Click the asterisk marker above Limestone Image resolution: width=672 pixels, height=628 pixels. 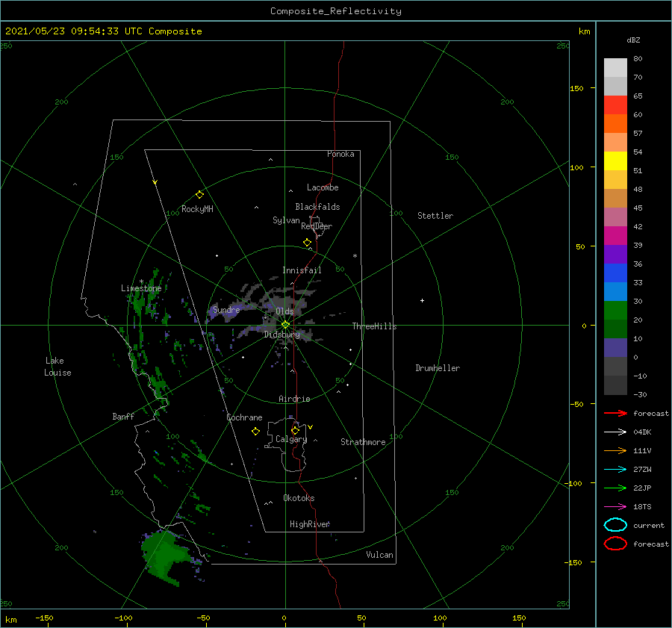click(x=141, y=282)
